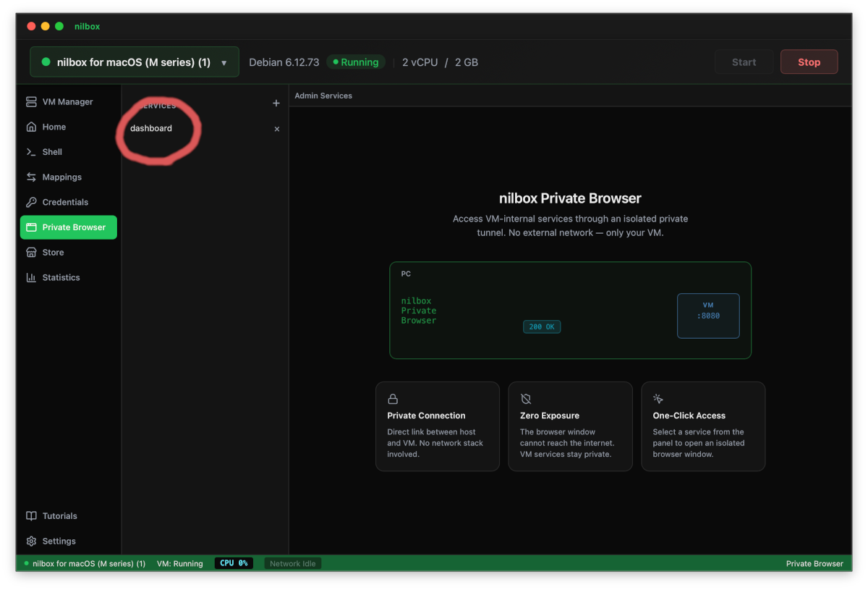Open the Tutorials section

click(58, 515)
